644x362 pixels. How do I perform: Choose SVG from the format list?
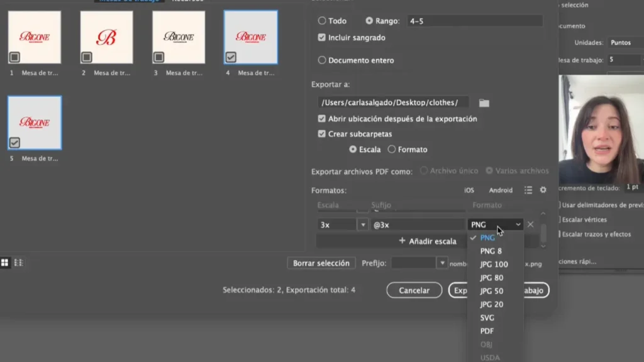coord(487,318)
